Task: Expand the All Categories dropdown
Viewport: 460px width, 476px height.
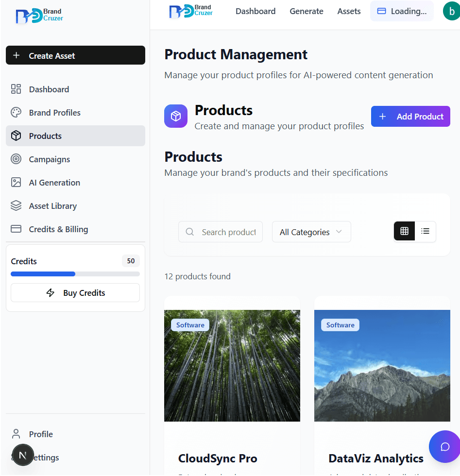Action: [311, 232]
